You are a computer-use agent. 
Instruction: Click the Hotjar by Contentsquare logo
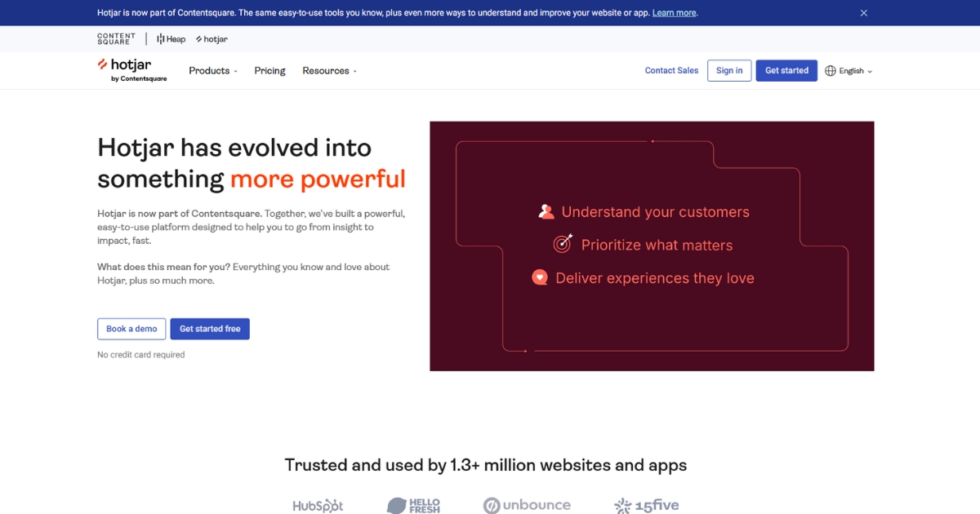pos(131,70)
